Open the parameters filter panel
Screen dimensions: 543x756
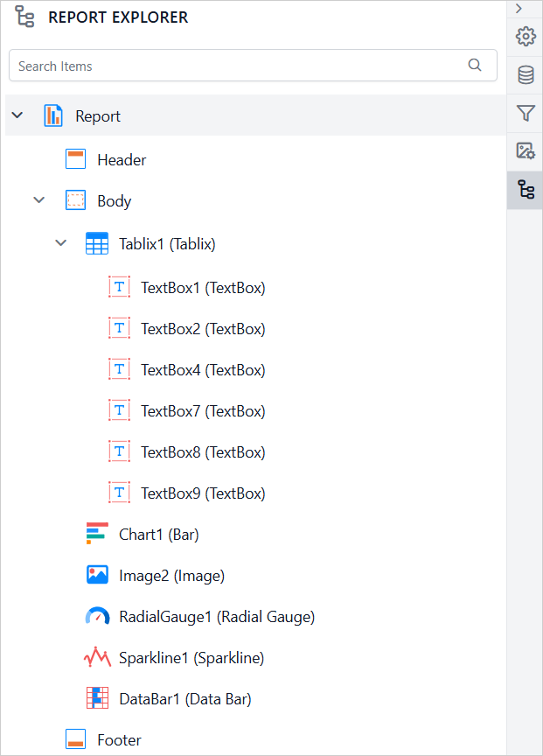pos(525,113)
